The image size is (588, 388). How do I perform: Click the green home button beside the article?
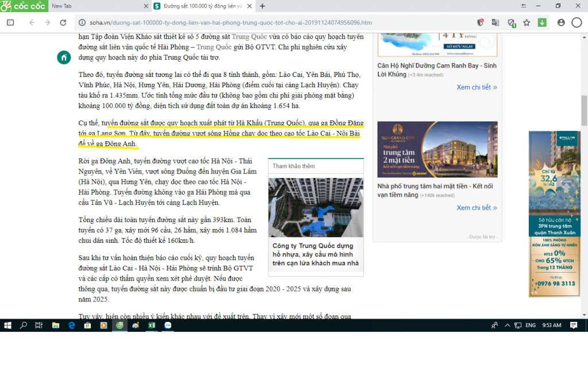coord(64,57)
